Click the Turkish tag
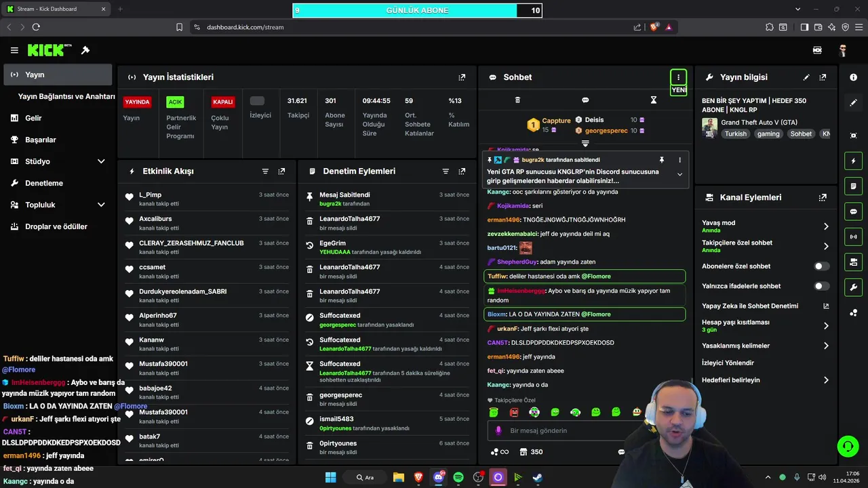 [735, 134]
